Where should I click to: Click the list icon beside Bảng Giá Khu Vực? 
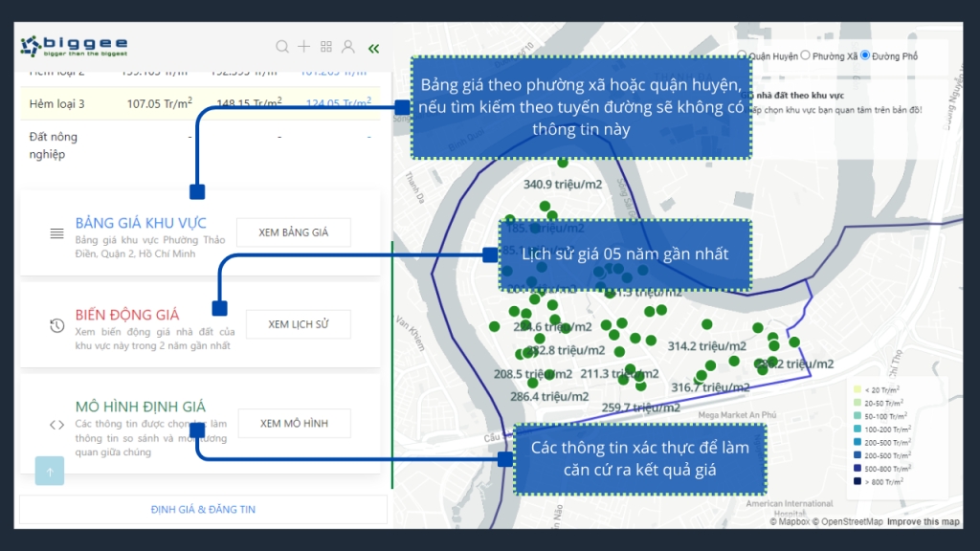[x=57, y=233]
